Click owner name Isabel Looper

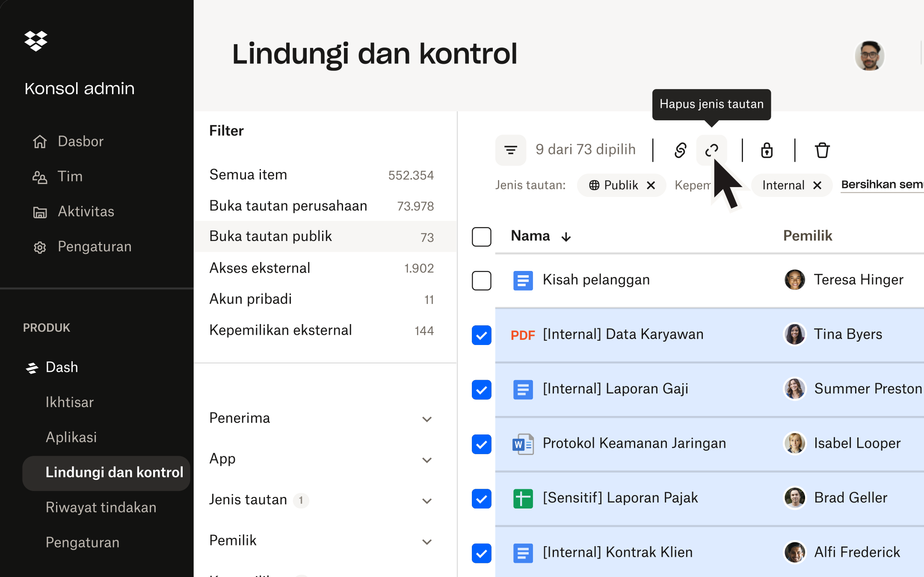coord(857,443)
